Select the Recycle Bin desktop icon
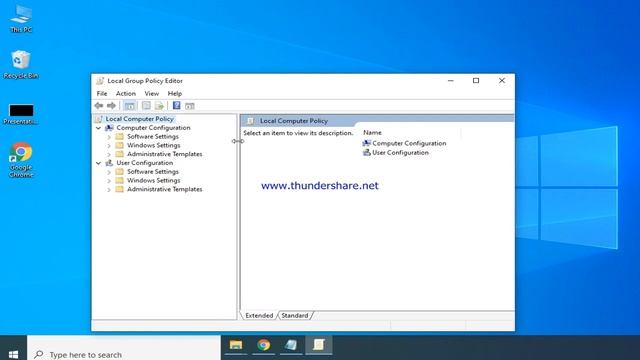 pos(21,64)
